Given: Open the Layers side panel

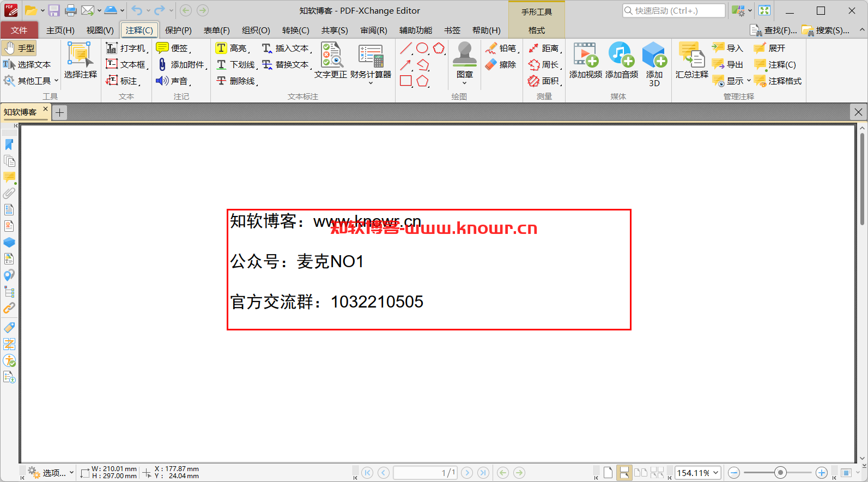Looking at the screenshot, I should 9,243.
